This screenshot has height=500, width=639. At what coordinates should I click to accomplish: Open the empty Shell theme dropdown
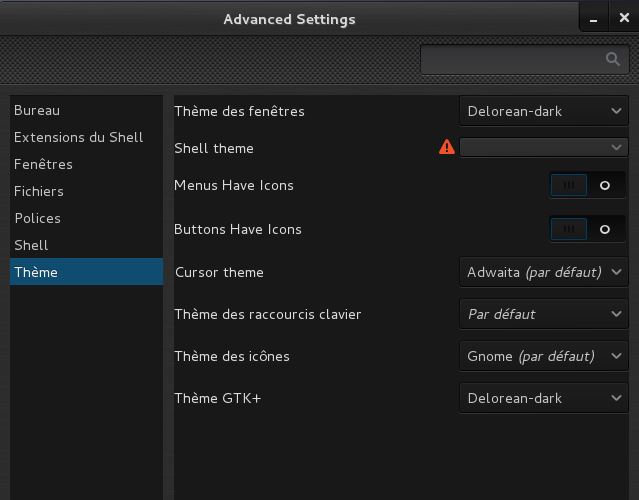click(544, 147)
